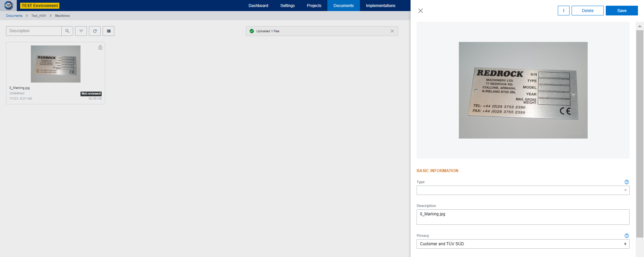
Task: Open the Dashboard tab
Action: pyautogui.click(x=258, y=6)
